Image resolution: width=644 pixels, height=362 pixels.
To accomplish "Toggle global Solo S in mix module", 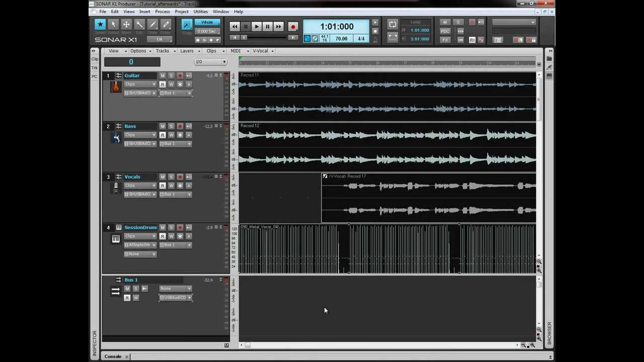I will click(x=458, y=22).
